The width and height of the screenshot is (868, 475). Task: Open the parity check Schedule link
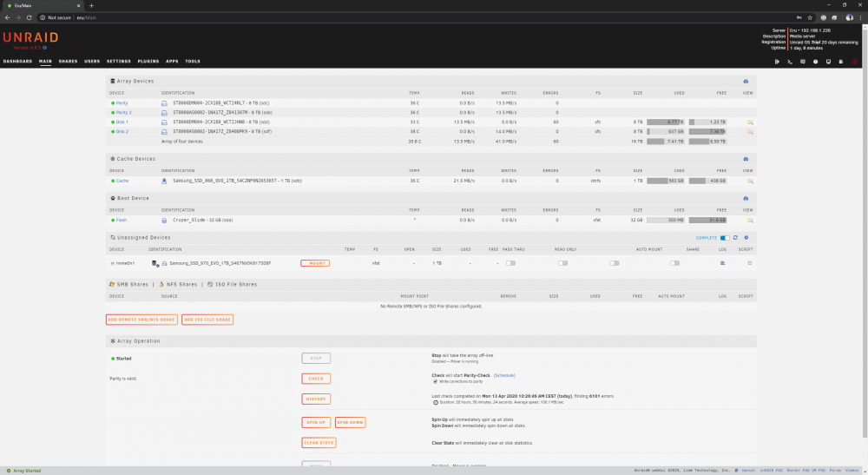click(504, 375)
